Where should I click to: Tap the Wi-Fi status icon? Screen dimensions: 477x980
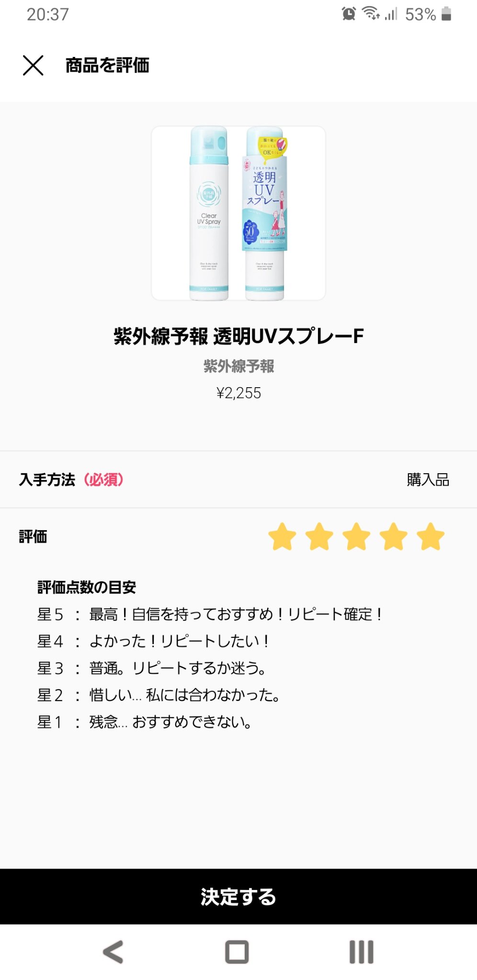pyautogui.click(x=371, y=13)
